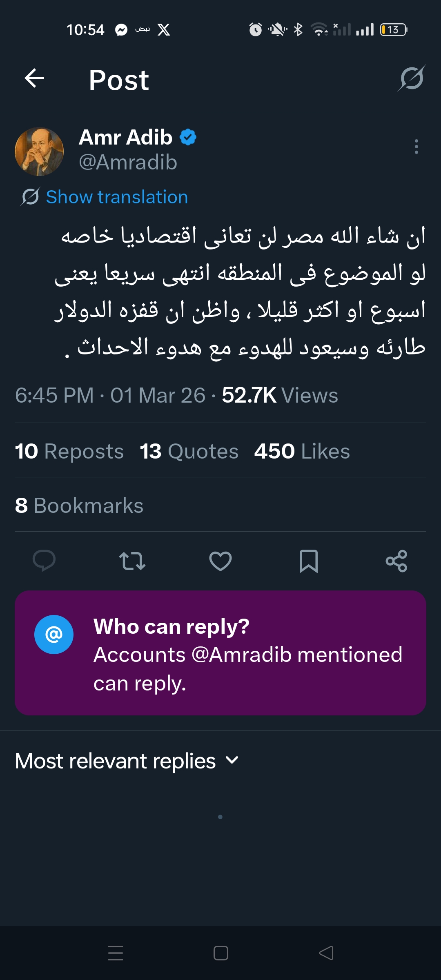View the 10 Reposts list
This screenshot has height=980, width=441.
coord(69,451)
